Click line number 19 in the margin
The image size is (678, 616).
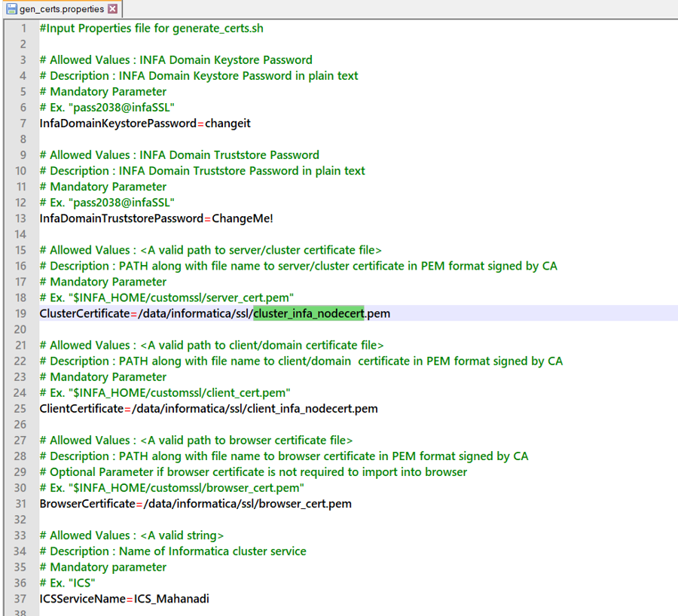[x=21, y=313]
